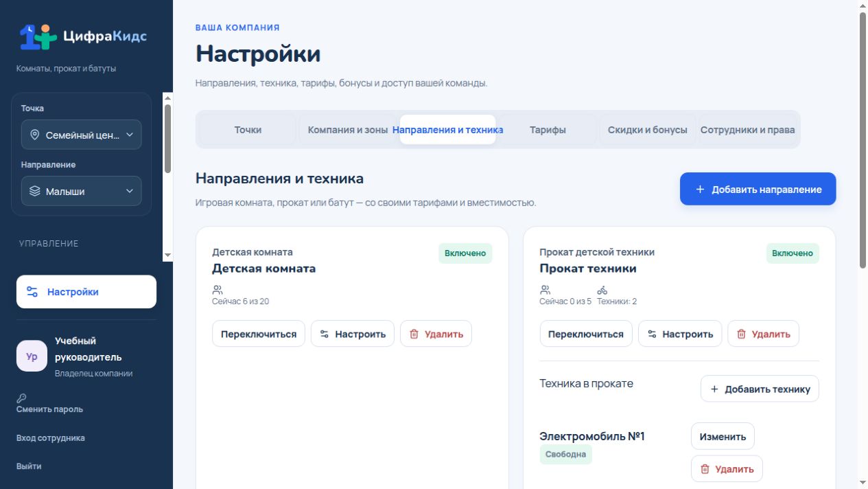Click the Выйти link
Image resolution: width=868 pixels, height=489 pixels.
pyautogui.click(x=29, y=466)
